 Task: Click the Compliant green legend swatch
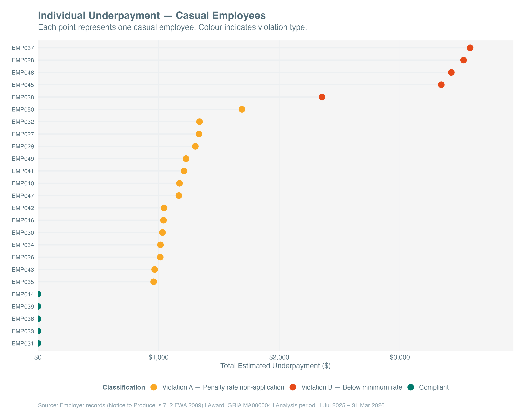pos(411,387)
